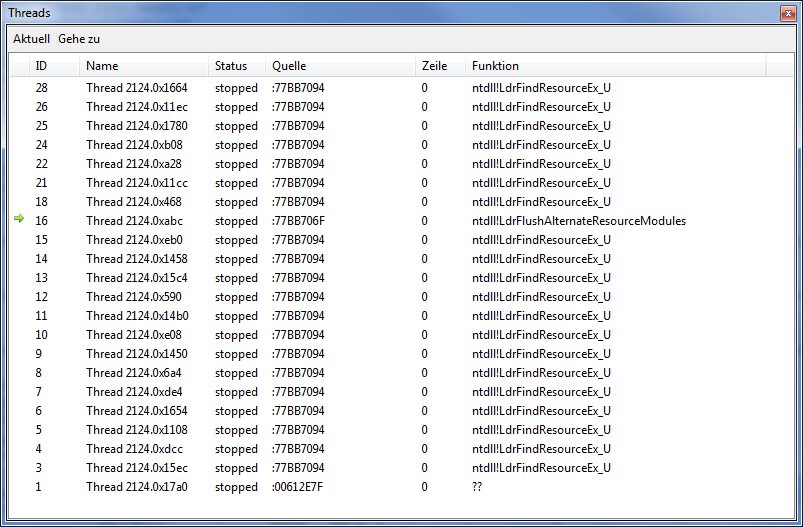Close the Threads window
This screenshot has height=527, width=803.
pos(788,13)
